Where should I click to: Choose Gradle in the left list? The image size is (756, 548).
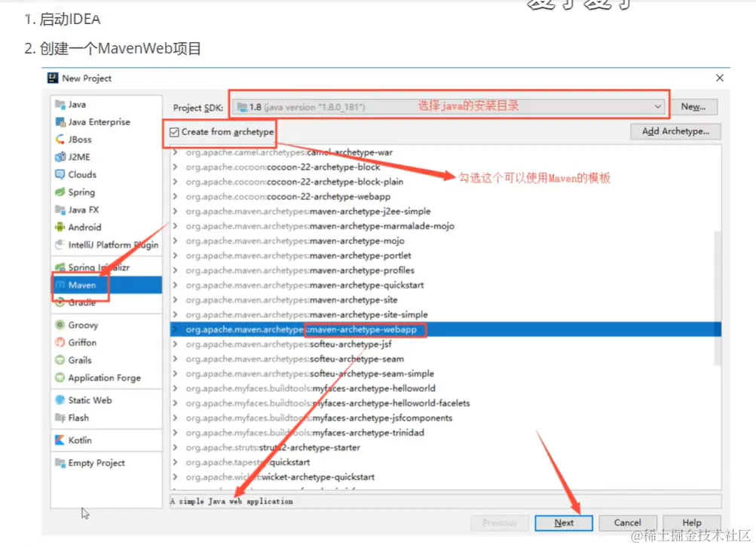tap(106, 303)
